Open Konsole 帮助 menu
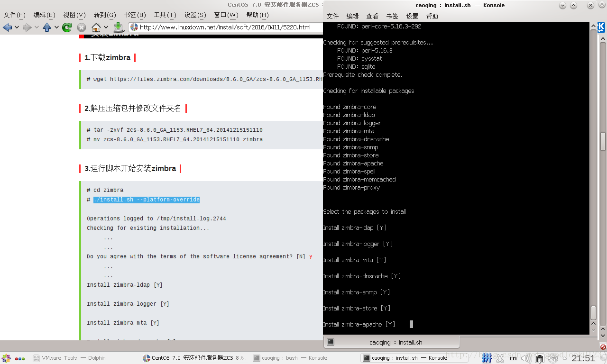607x364 pixels. (432, 16)
